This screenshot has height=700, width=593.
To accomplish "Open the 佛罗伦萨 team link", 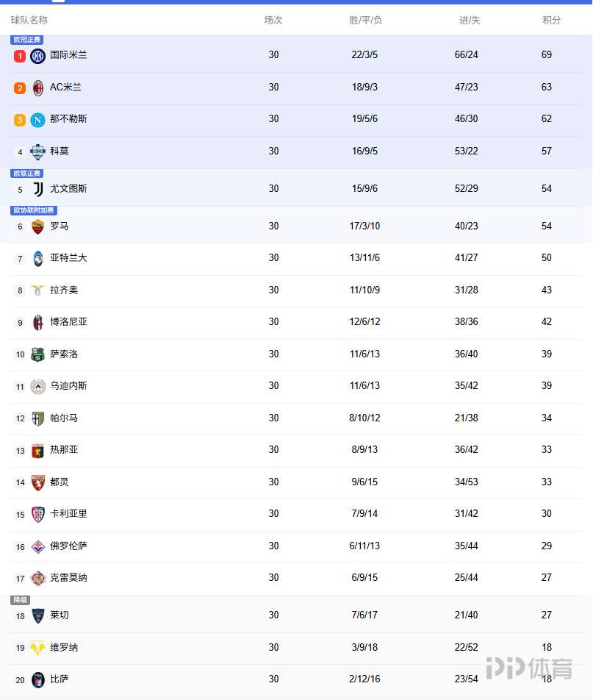I will click(x=68, y=546).
